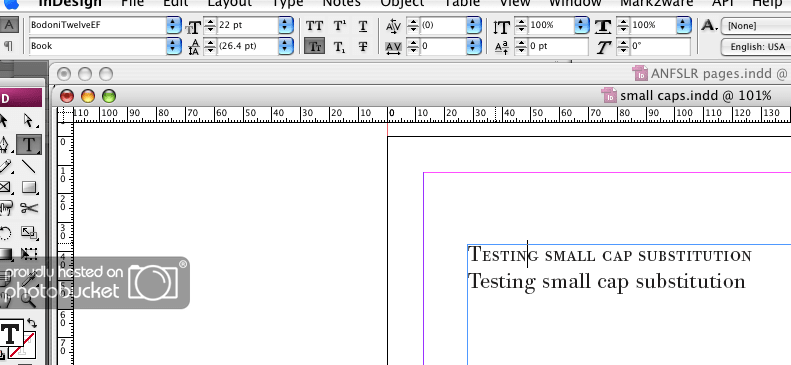The height and width of the screenshot is (365, 791).
Task: Open the InDesign application menu
Action: tap(70, 3)
